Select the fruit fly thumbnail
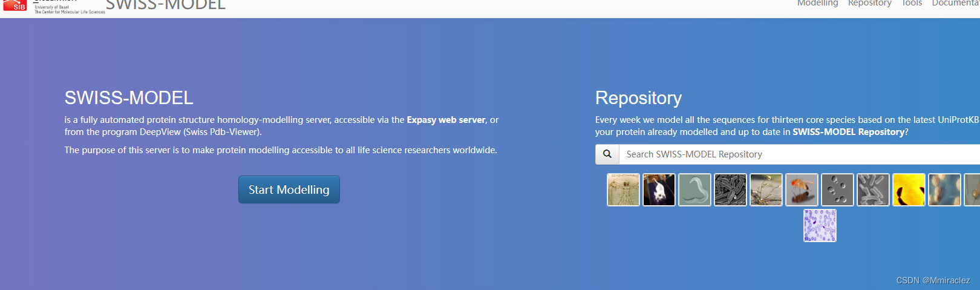The image size is (980, 290). click(802, 190)
